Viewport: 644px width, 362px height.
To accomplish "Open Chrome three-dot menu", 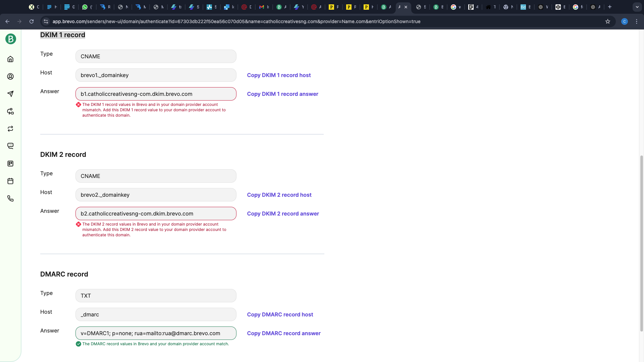I will pyautogui.click(x=636, y=21).
